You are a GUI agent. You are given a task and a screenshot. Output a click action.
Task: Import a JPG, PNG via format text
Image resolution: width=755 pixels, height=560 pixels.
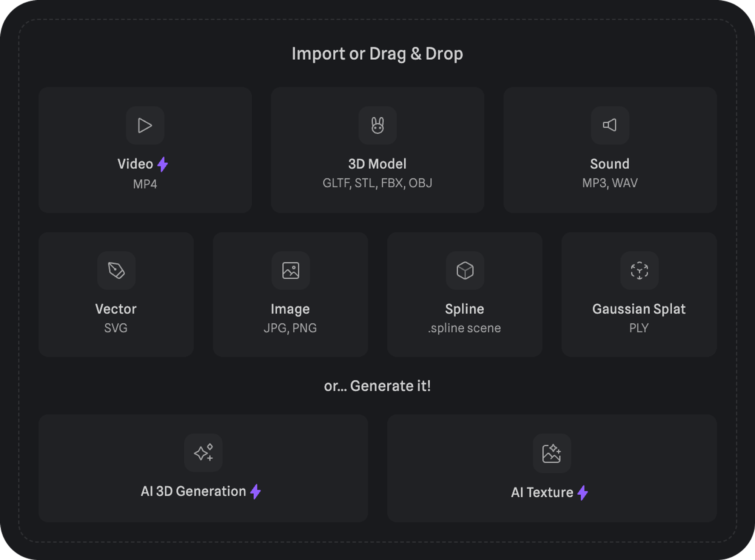pyautogui.click(x=290, y=328)
